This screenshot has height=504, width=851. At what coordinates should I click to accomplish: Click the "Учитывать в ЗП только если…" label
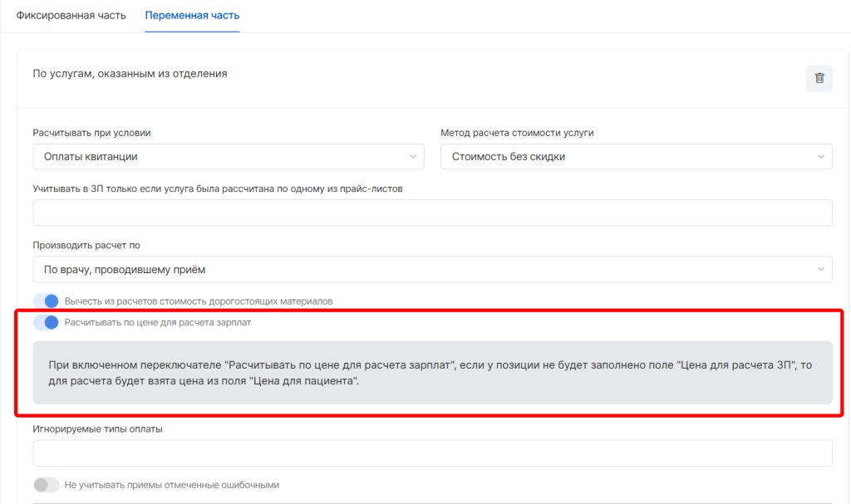point(217,188)
